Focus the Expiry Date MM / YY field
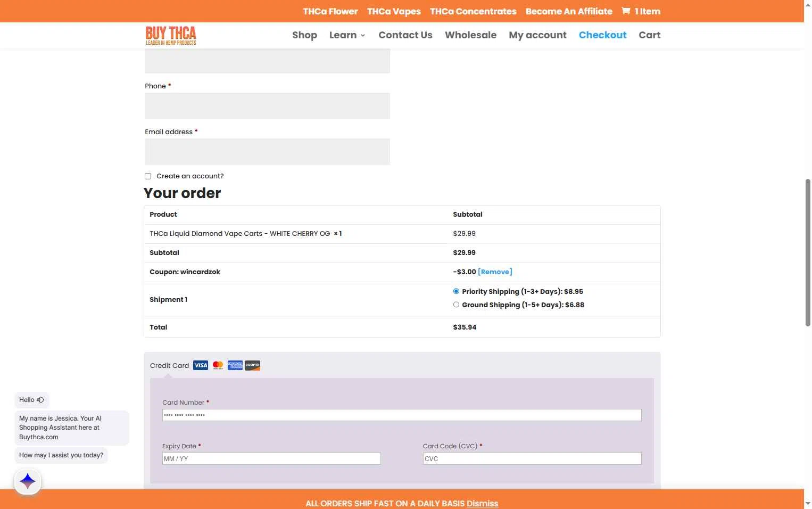812x509 pixels. click(x=271, y=458)
